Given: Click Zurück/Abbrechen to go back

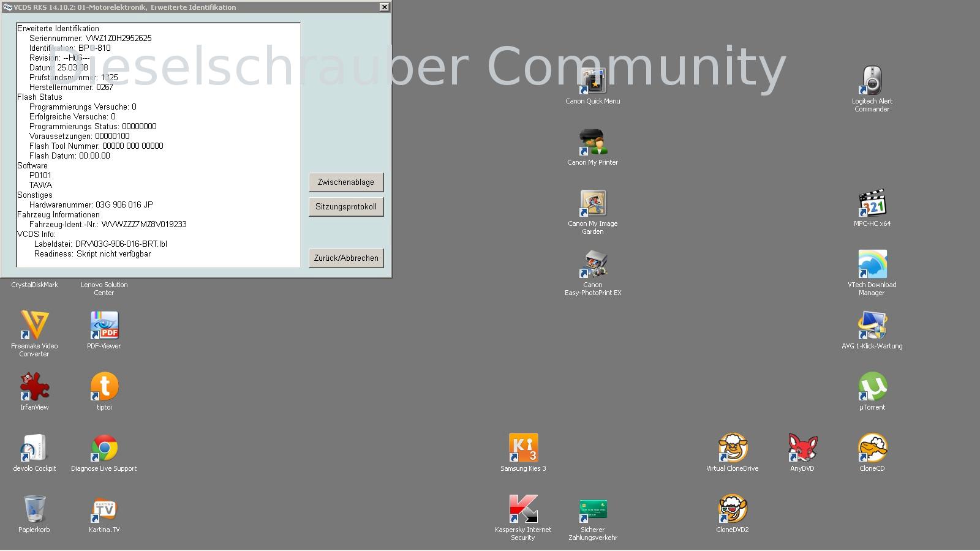Looking at the screenshot, I should click(x=346, y=258).
